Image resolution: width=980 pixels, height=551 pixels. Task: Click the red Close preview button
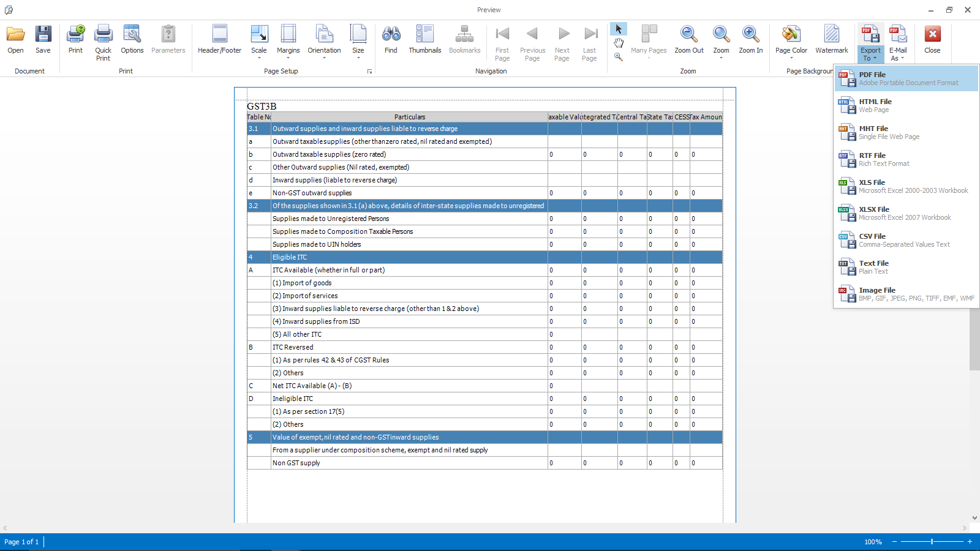coord(932,40)
